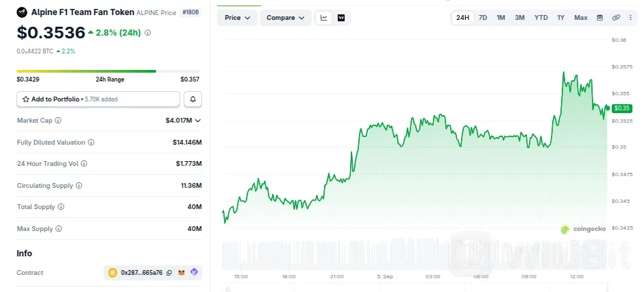Click the star icon in Add to Portfolio
The width and height of the screenshot is (644, 292).
26,99
